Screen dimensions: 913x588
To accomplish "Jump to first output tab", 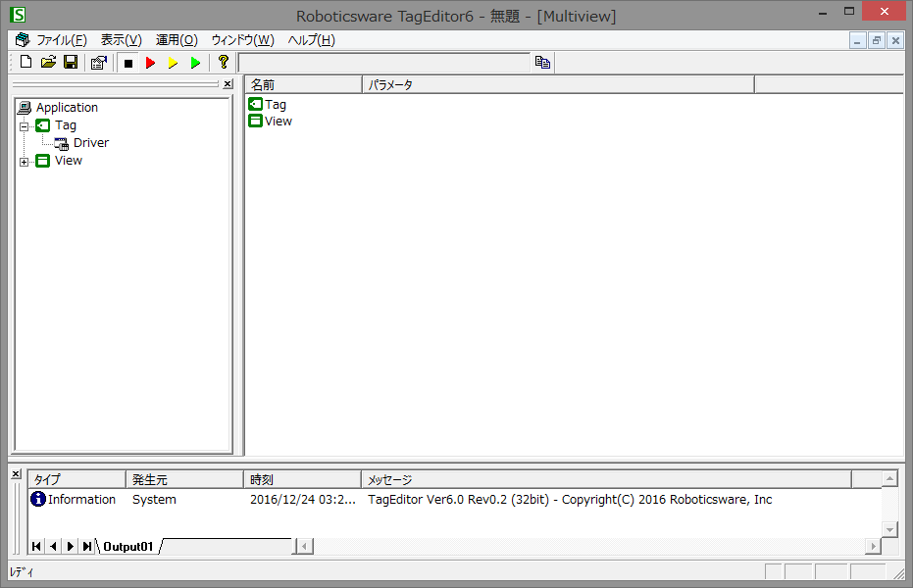I will point(36,546).
